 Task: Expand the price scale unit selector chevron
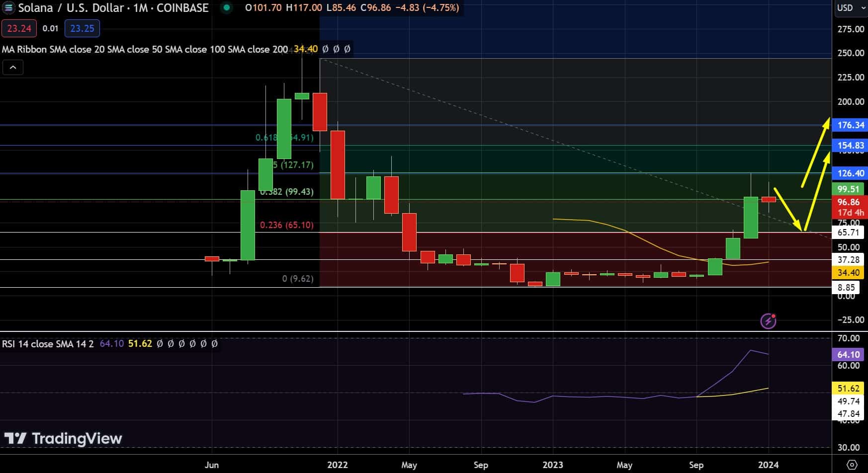863,8
